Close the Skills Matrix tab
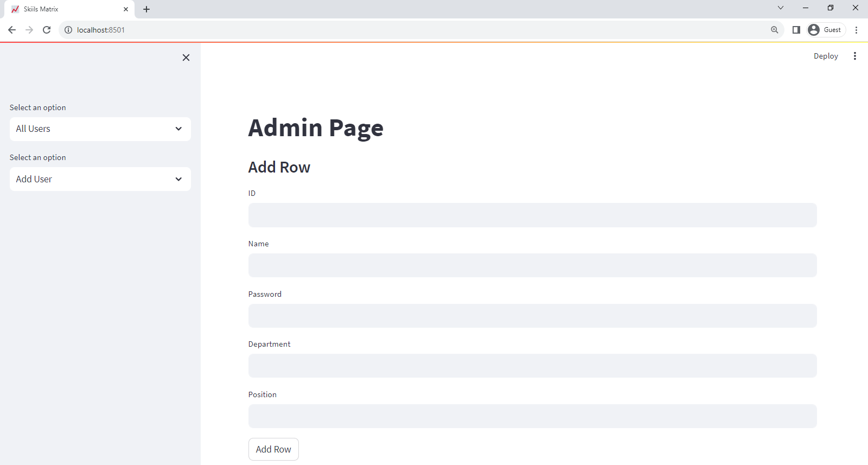868x465 pixels. (126, 9)
